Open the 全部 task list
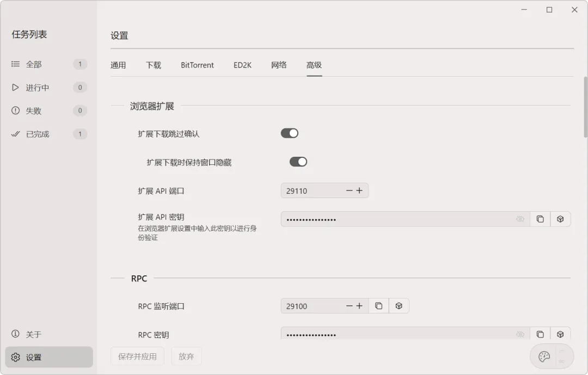 49,64
